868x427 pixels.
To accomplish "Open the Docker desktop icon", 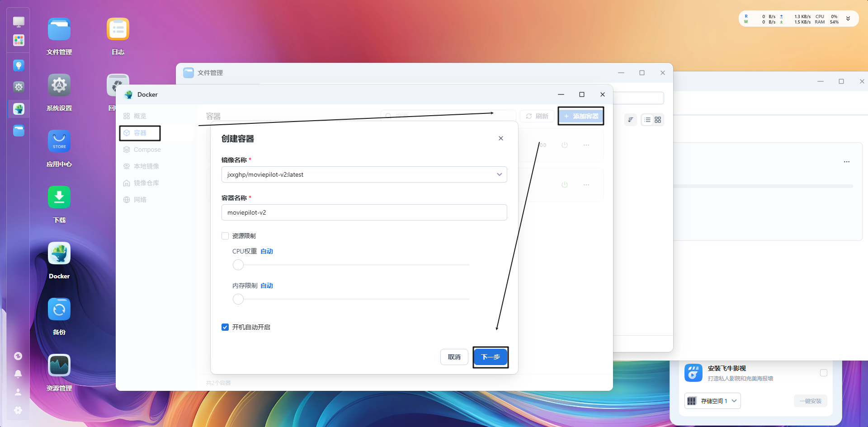I will (x=59, y=253).
